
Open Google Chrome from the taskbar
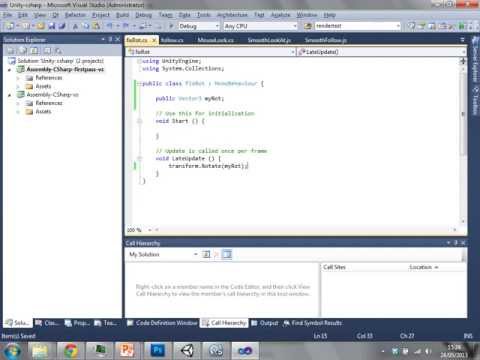pos(71,351)
